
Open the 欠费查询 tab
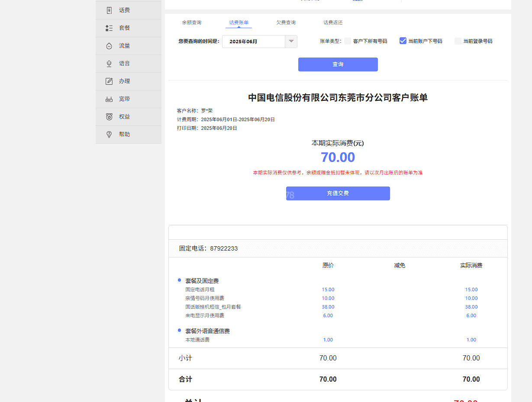(x=286, y=23)
